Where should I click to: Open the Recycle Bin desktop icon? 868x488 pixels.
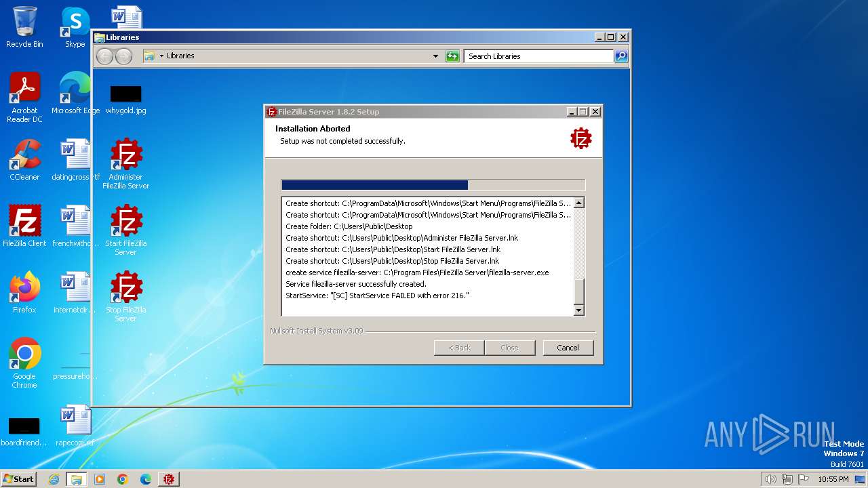pos(24,27)
